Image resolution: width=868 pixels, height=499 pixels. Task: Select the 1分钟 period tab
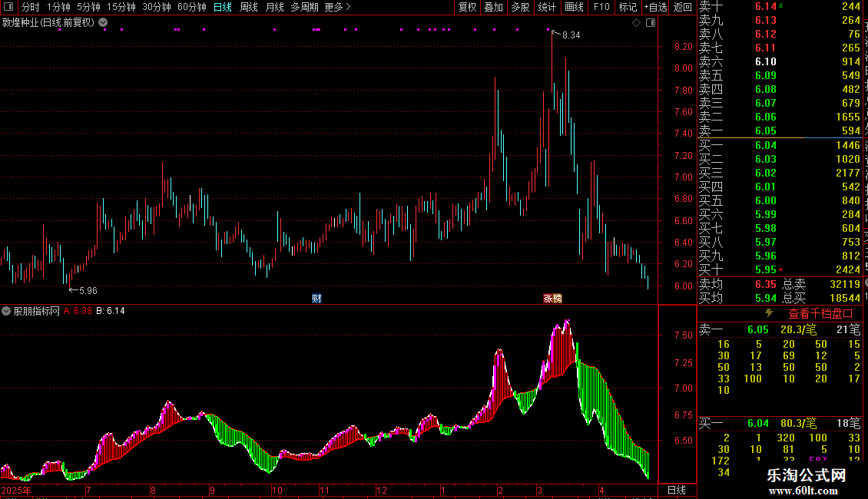pos(58,7)
